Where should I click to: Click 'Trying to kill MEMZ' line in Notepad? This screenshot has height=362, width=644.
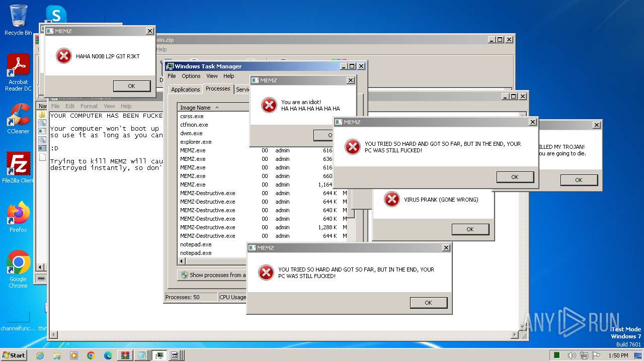tap(106, 161)
